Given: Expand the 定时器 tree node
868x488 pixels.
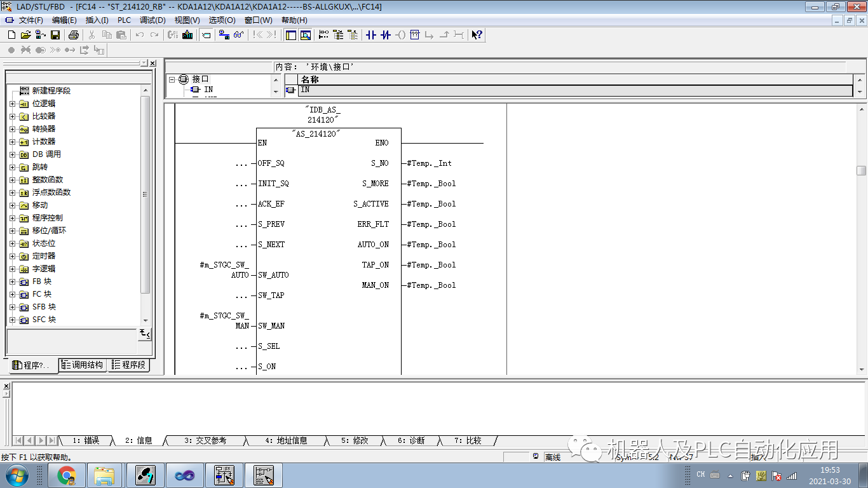Looking at the screenshot, I should coord(13,256).
